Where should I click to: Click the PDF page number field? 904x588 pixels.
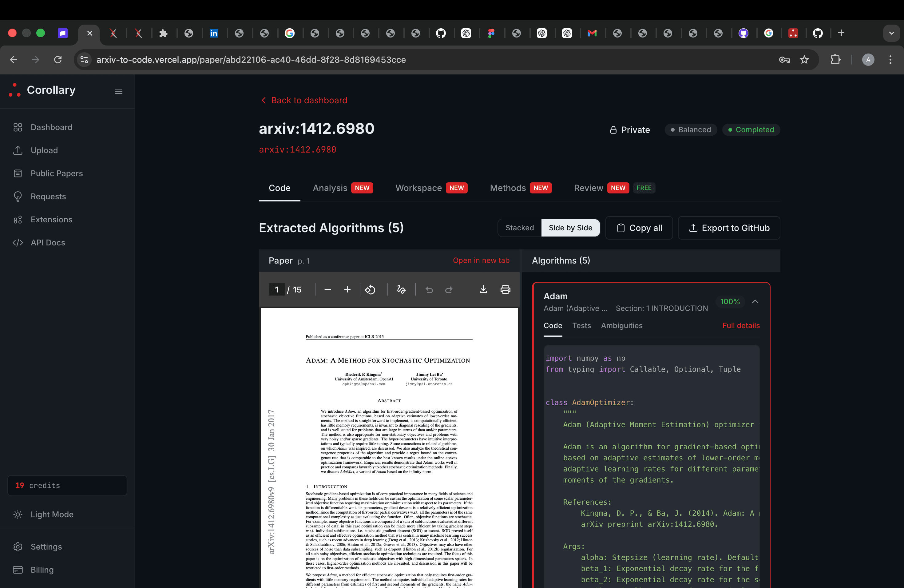coord(276,290)
